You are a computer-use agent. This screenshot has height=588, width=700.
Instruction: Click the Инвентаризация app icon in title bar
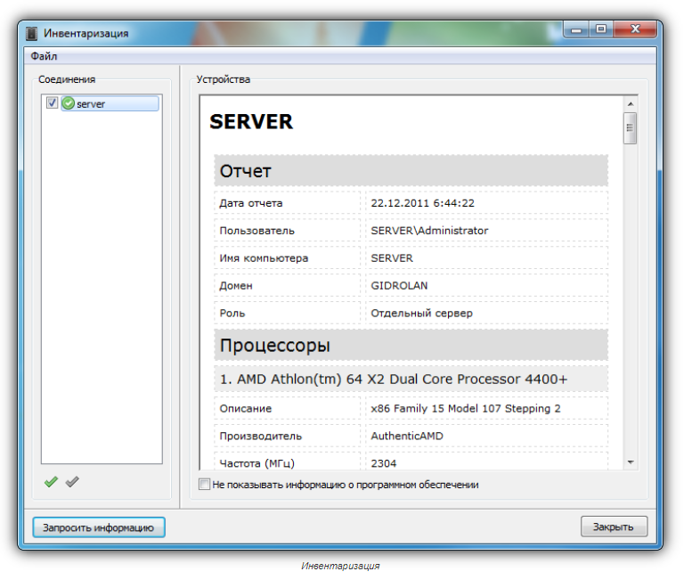point(33,33)
